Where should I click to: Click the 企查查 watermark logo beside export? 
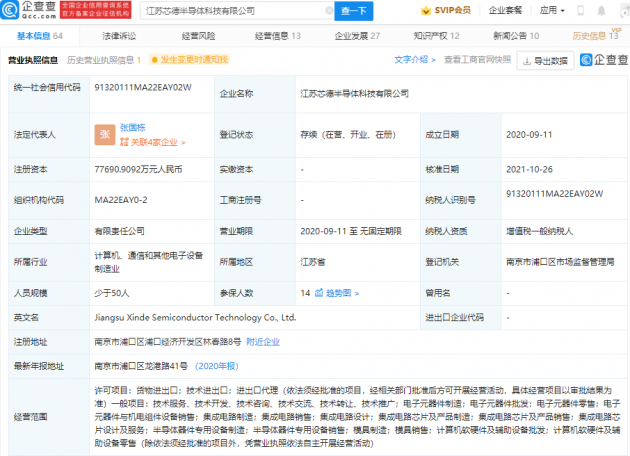(600, 60)
